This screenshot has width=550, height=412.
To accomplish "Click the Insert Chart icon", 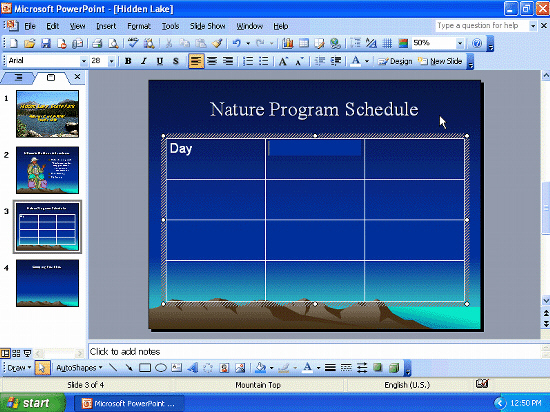I will pyautogui.click(x=288, y=43).
